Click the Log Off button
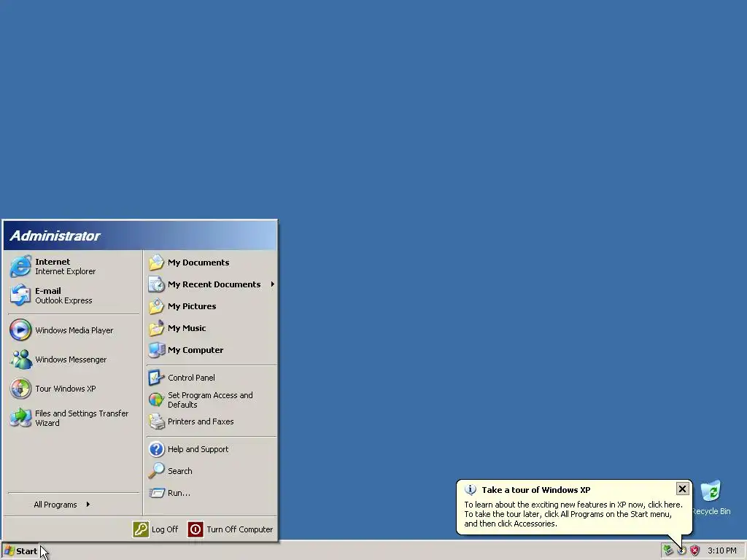Screen dimensions: 747x560 click(156, 529)
